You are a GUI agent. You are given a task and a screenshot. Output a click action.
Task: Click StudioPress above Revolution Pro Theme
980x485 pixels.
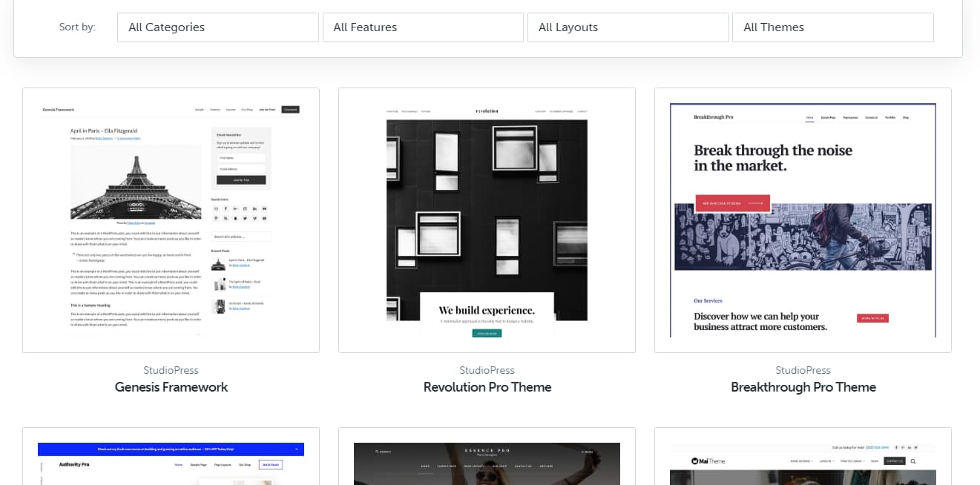[x=487, y=369]
